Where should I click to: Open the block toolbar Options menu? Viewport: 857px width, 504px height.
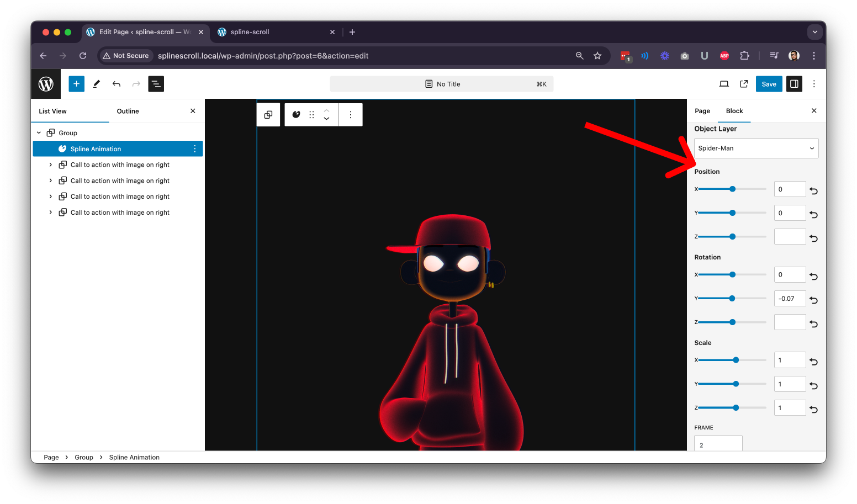pos(351,115)
